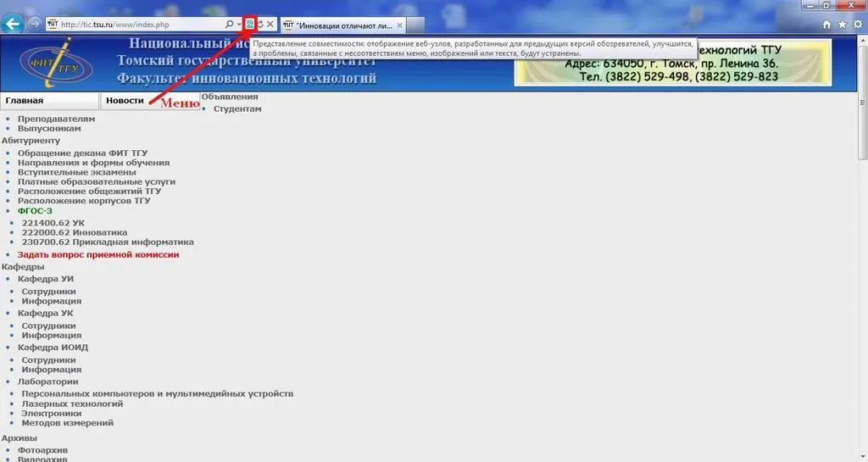Open Информация under Кафедра УИ
The width and height of the screenshot is (868, 462).
pyautogui.click(x=52, y=301)
